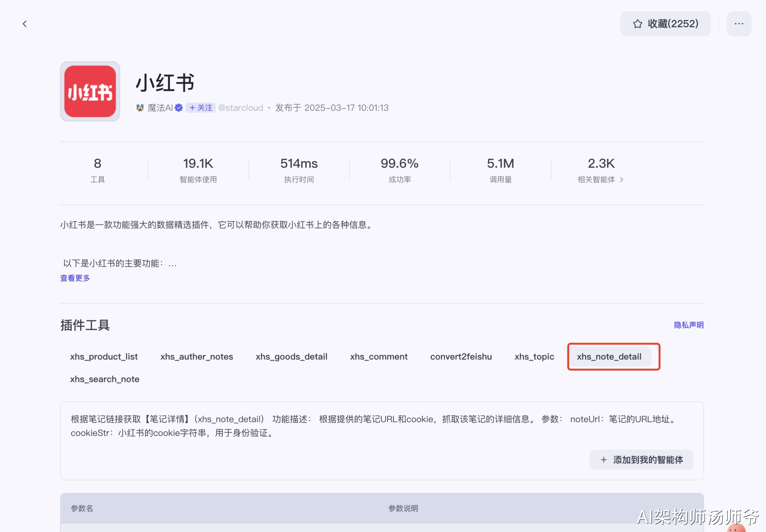Screen dimensions: 766x532
Task: Open the xhs_search_note tool tab
Action: tap(105, 379)
